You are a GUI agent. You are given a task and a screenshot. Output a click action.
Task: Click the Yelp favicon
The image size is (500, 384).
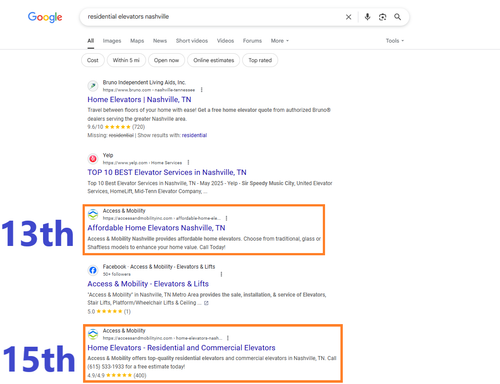point(93,159)
